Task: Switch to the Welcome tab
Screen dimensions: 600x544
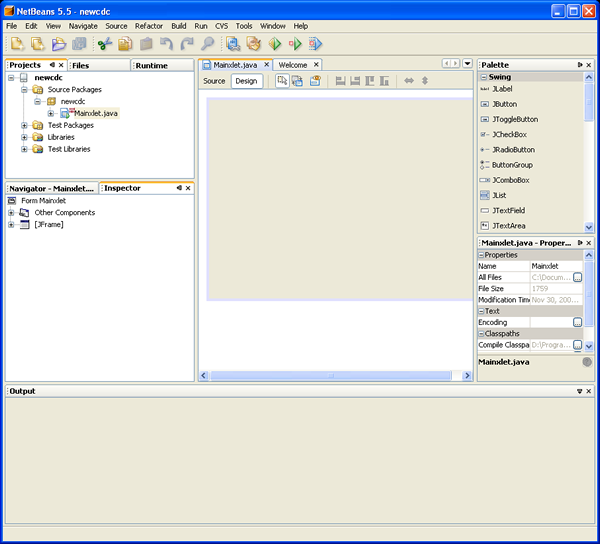Action: 292,65
